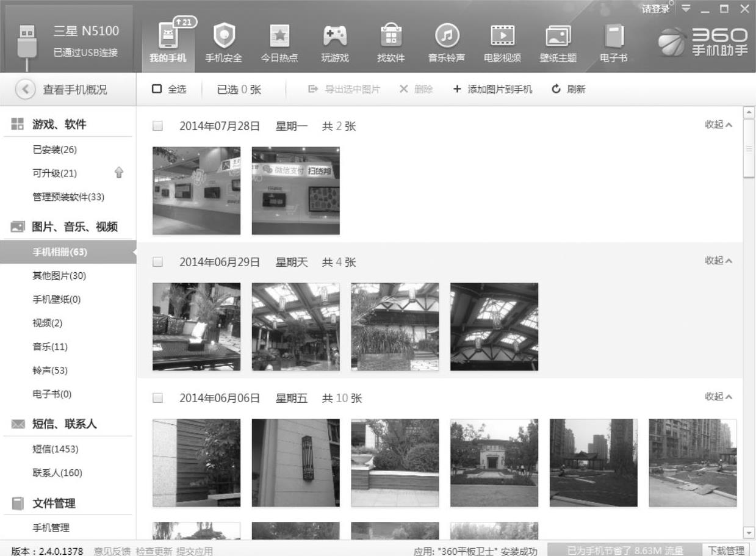Open 电子书 book icon in top bar
Viewport: 756px width, 556px height.
(x=614, y=37)
